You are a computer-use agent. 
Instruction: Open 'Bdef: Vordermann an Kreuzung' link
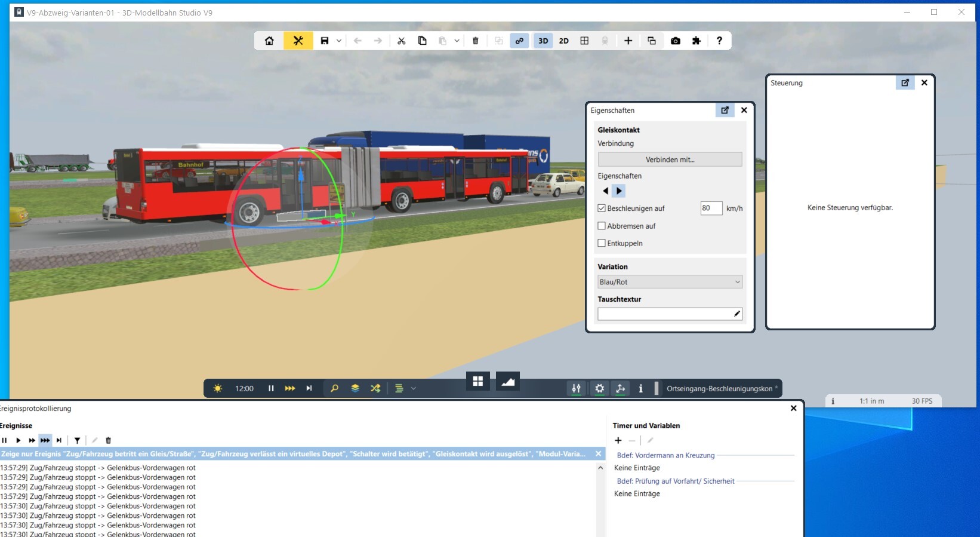(665, 455)
